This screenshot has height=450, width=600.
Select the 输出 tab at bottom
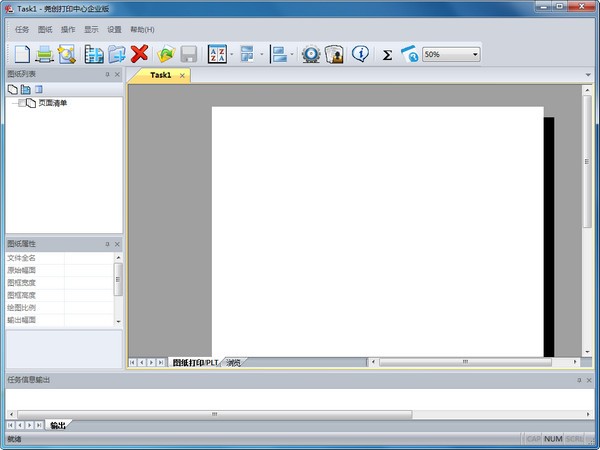pos(58,426)
